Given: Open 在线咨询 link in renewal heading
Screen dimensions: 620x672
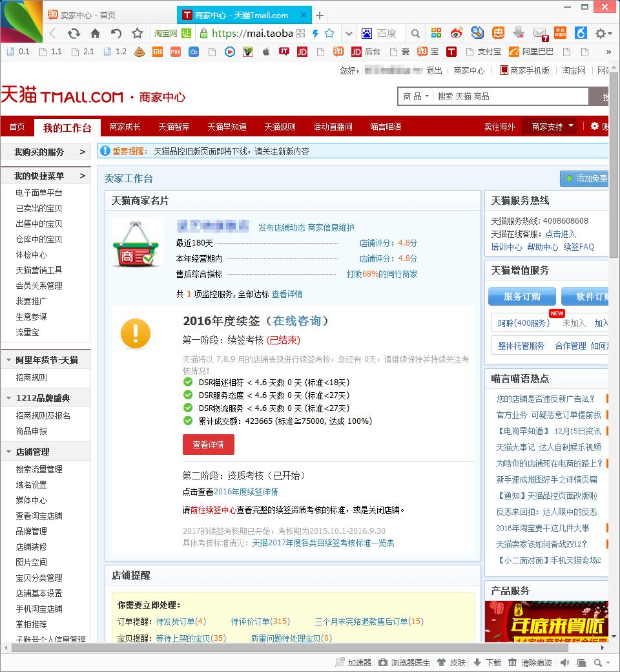Looking at the screenshot, I should tap(297, 321).
